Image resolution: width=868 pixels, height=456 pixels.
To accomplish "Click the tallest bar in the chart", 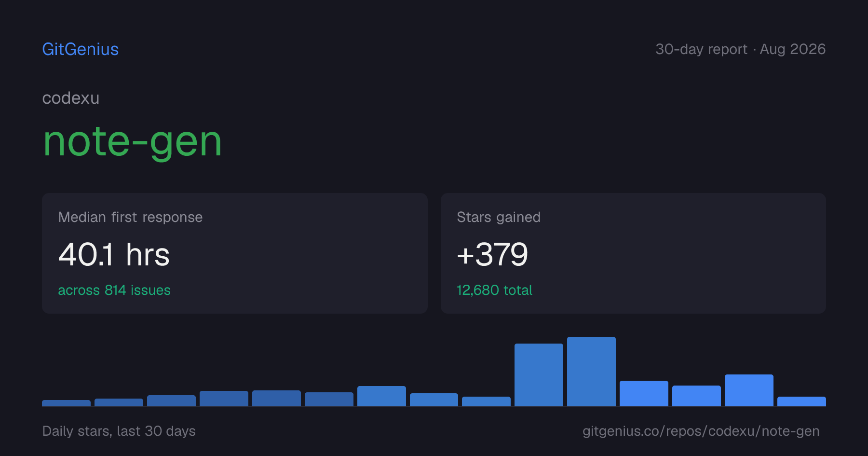I will pyautogui.click(x=591, y=372).
